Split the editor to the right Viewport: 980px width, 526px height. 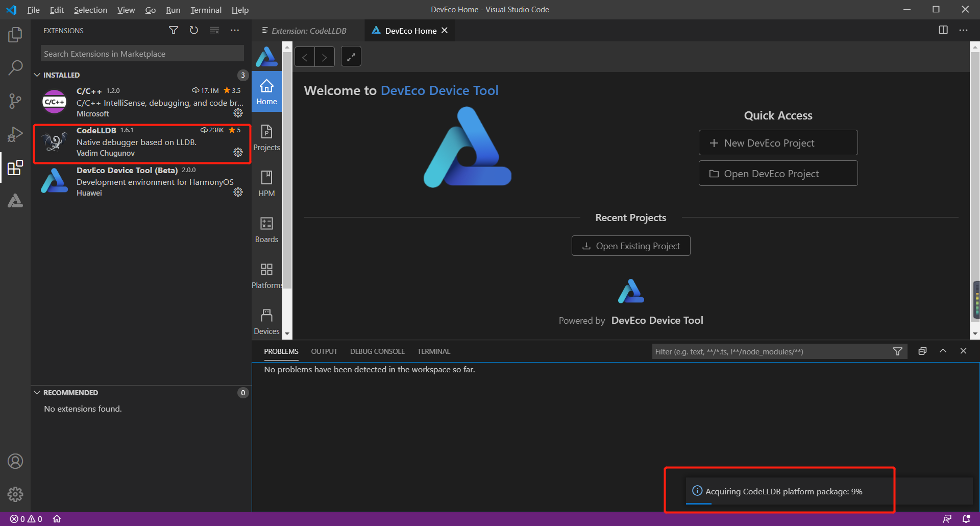(x=943, y=30)
